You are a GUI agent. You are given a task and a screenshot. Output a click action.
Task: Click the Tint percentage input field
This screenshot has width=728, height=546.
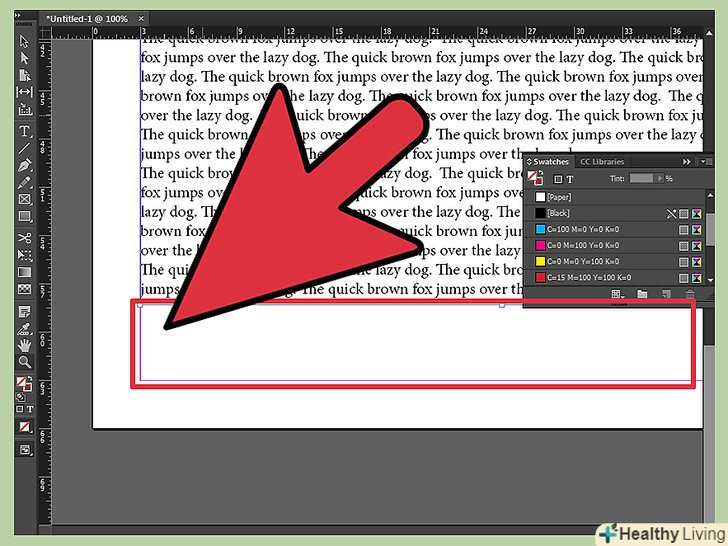pos(641,178)
